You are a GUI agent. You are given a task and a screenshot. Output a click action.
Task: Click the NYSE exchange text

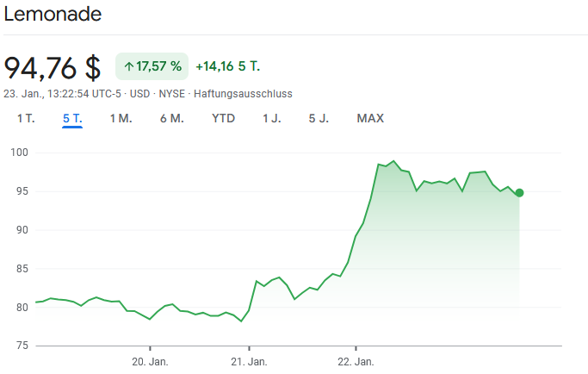tap(171, 93)
